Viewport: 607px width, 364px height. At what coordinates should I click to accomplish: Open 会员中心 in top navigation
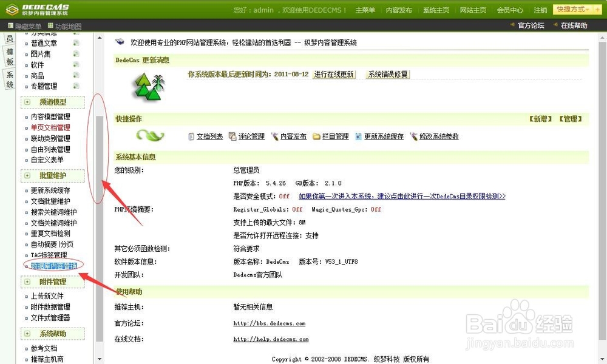tap(510, 10)
